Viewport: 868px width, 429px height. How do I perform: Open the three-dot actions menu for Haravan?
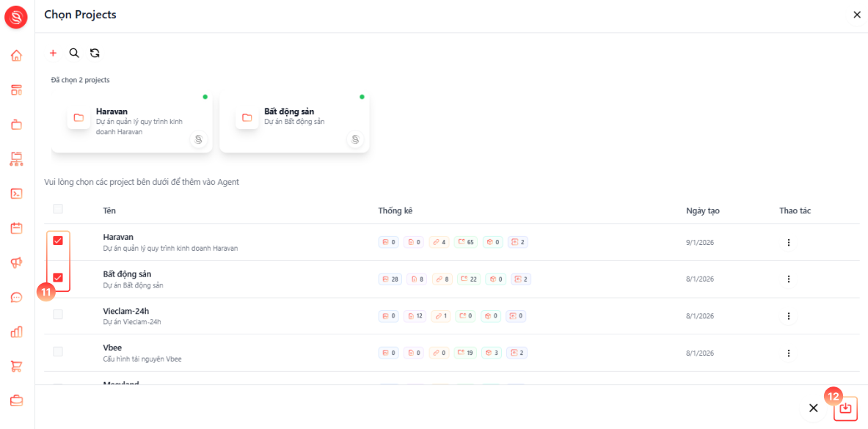click(789, 243)
